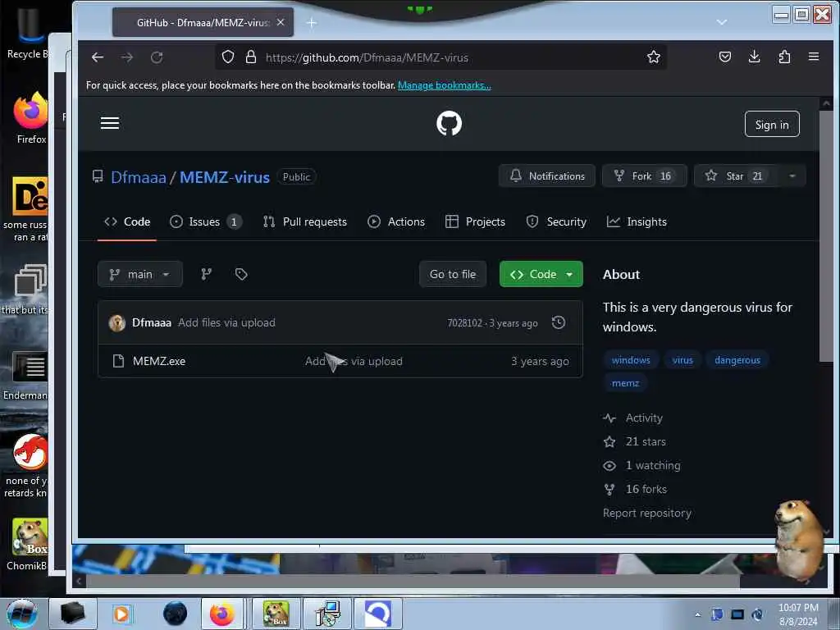
Task: Open MEMZ.exe's Add files via upload commit
Action: pos(354,362)
